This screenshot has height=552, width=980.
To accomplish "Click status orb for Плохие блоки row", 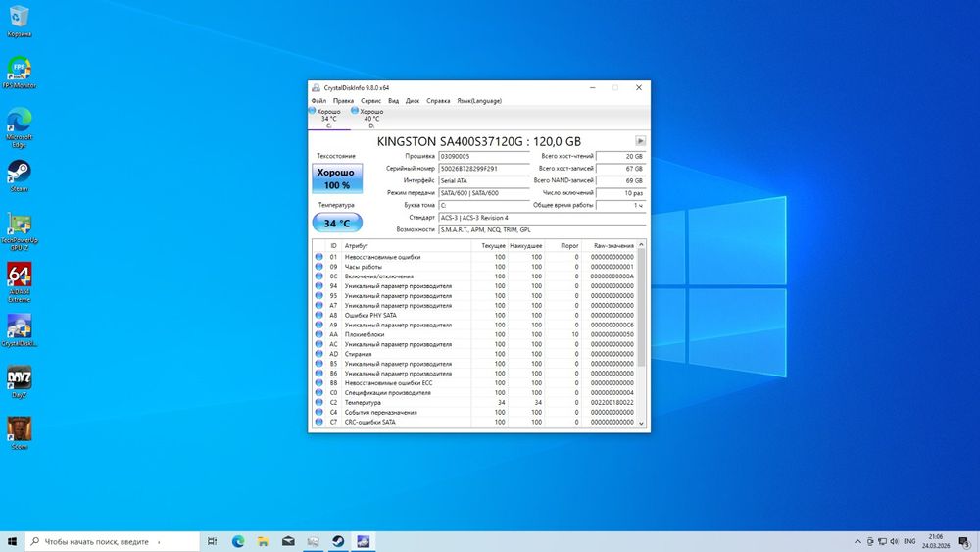I will click(x=318, y=334).
